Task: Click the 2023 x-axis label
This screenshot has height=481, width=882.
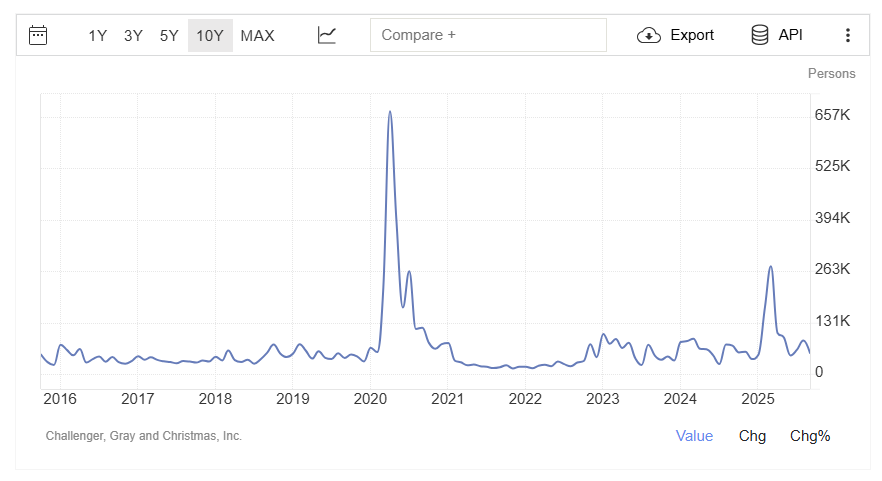Action: [x=603, y=399]
